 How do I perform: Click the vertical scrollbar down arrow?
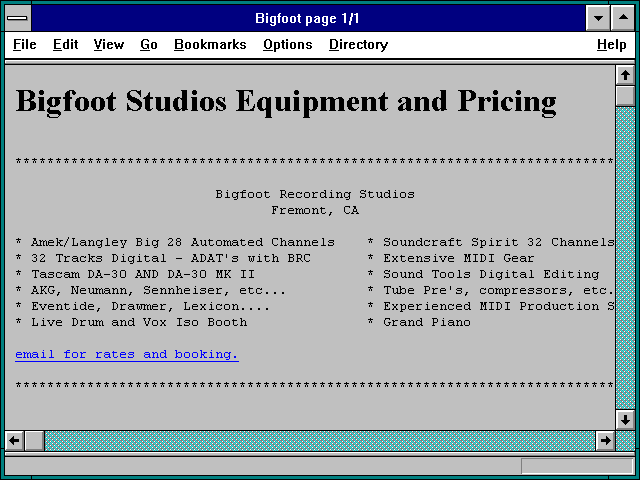[625, 420]
